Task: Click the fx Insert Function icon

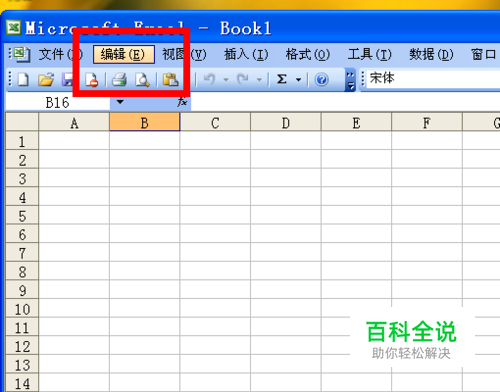Action: coord(182,102)
